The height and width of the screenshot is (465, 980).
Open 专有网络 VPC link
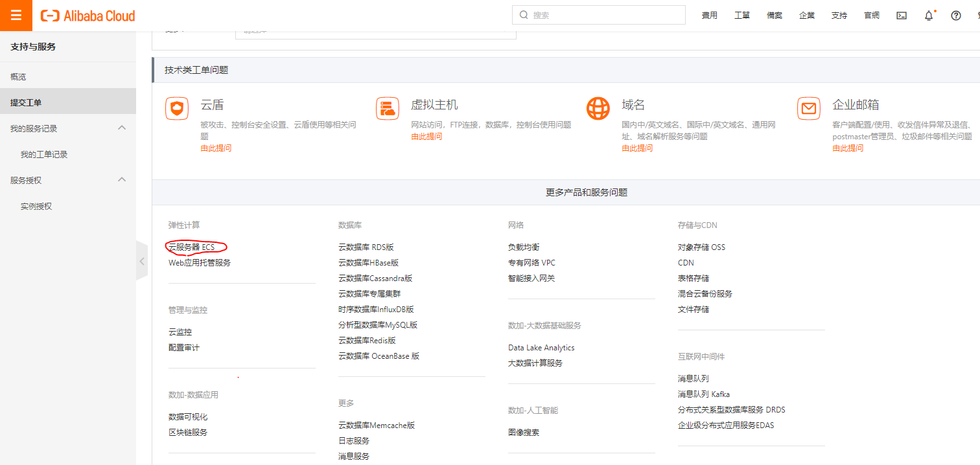point(531,263)
